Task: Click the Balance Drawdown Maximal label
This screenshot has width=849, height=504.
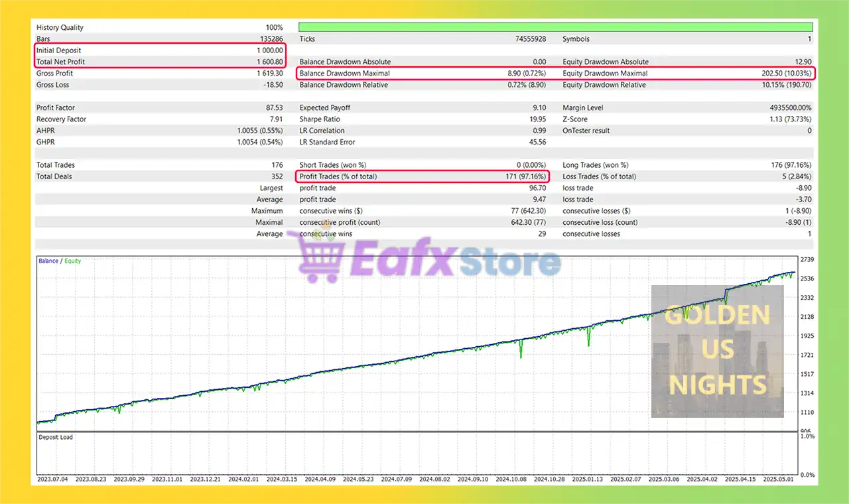Action: pyautogui.click(x=344, y=74)
